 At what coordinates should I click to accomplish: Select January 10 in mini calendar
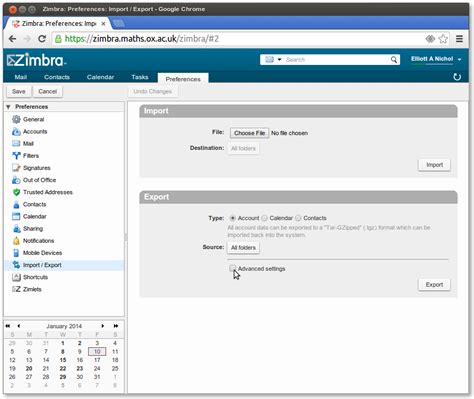[x=97, y=351]
